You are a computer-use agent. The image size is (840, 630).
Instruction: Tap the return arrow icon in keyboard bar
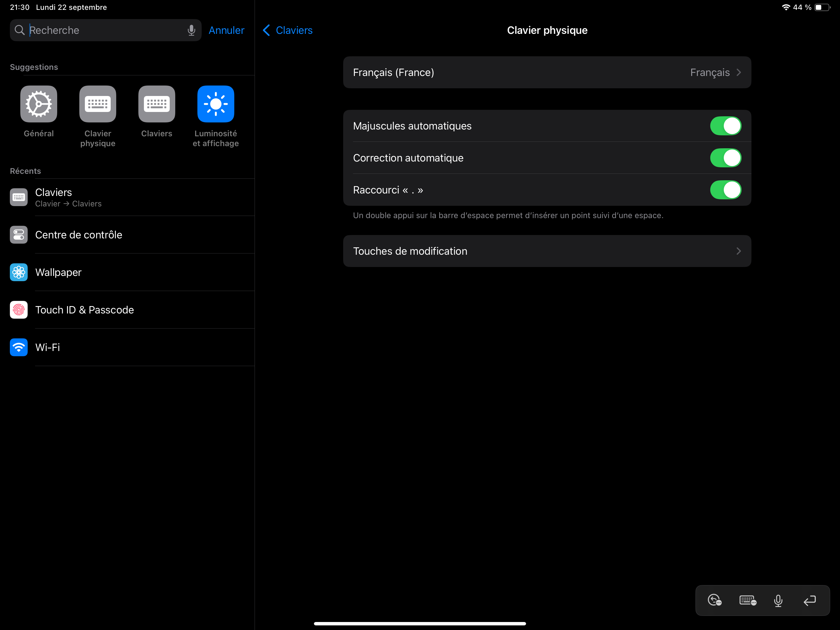pos(809,600)
